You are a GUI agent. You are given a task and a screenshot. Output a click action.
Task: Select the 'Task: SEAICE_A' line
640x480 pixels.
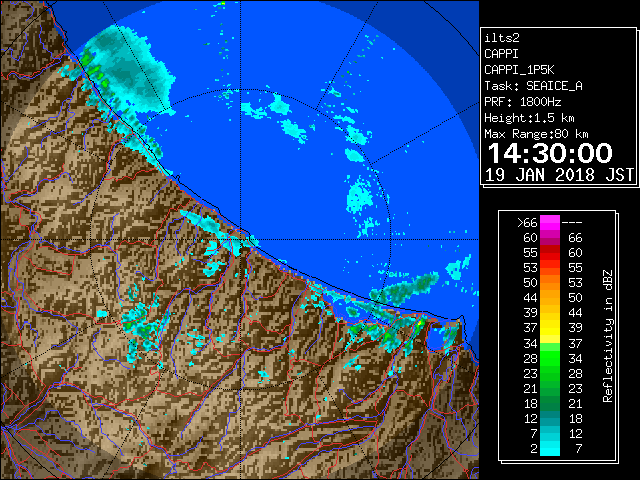pos(533,86)
